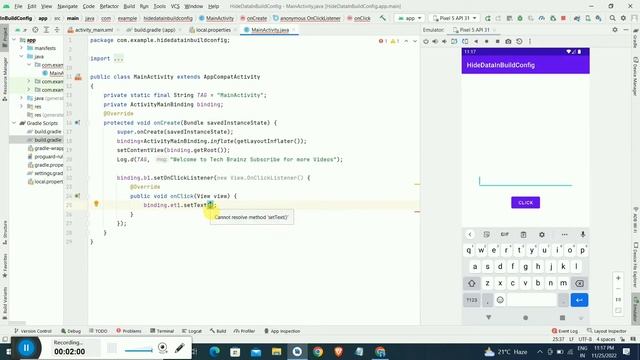The image size is (640, 360).
Task: Open Chrome from Windows taskbar
Action: click(318, 351)
